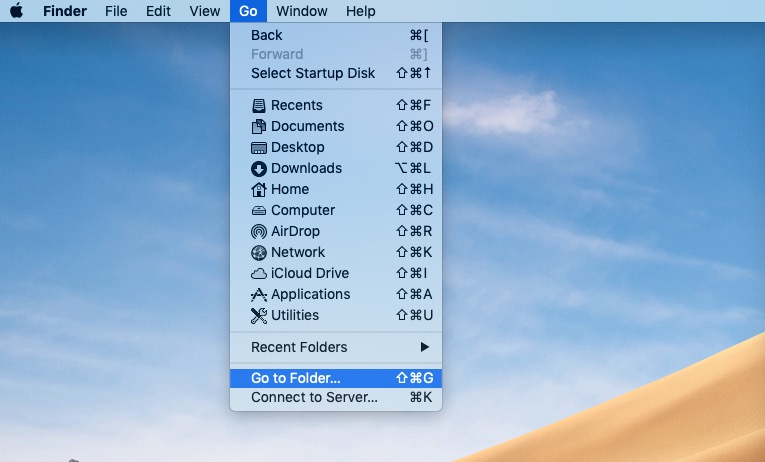The width and height of the screenshot is (765, 462).
Task: Click the Network label text
Action: click(x=298, y=252)
